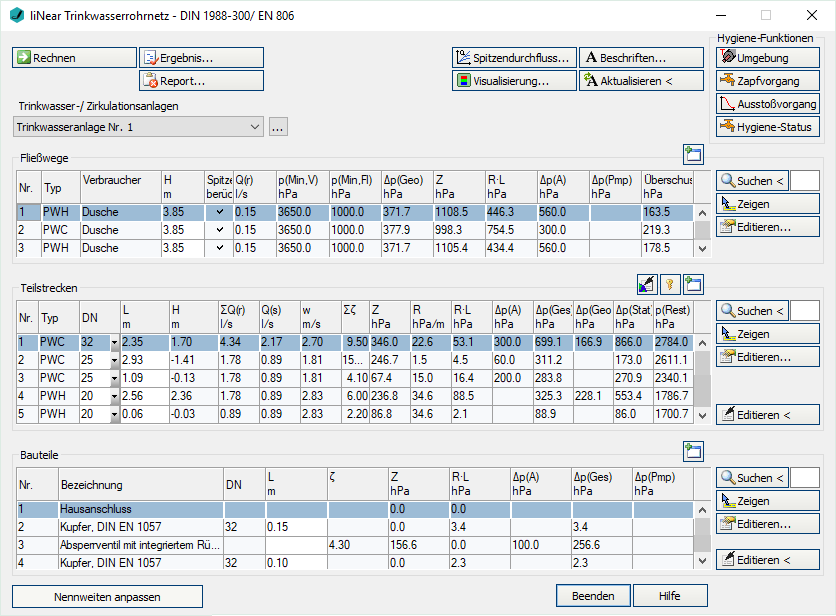The height and width of the screenshot is (616, 836).
Task: Click 'Editieren <' in Bauteile section
Action: point(768,559)
